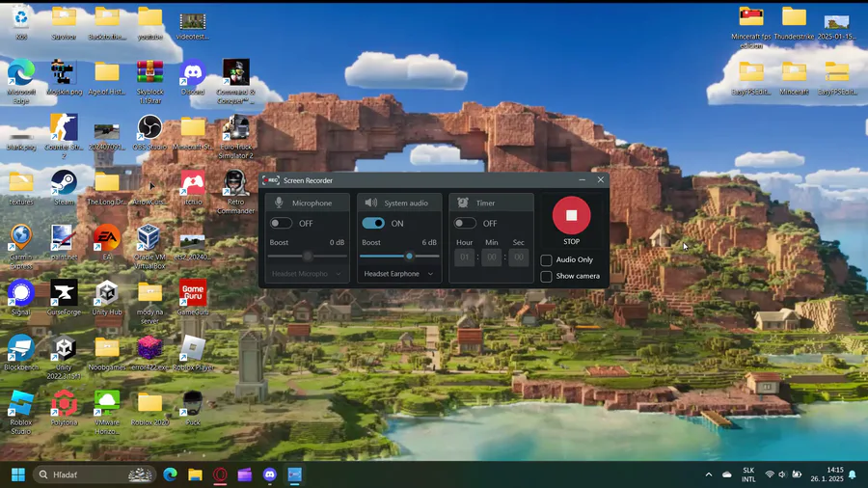Screen dimensions: 868x488
Task: Select the Blockbench desktop shortcut
Action: 21,352
